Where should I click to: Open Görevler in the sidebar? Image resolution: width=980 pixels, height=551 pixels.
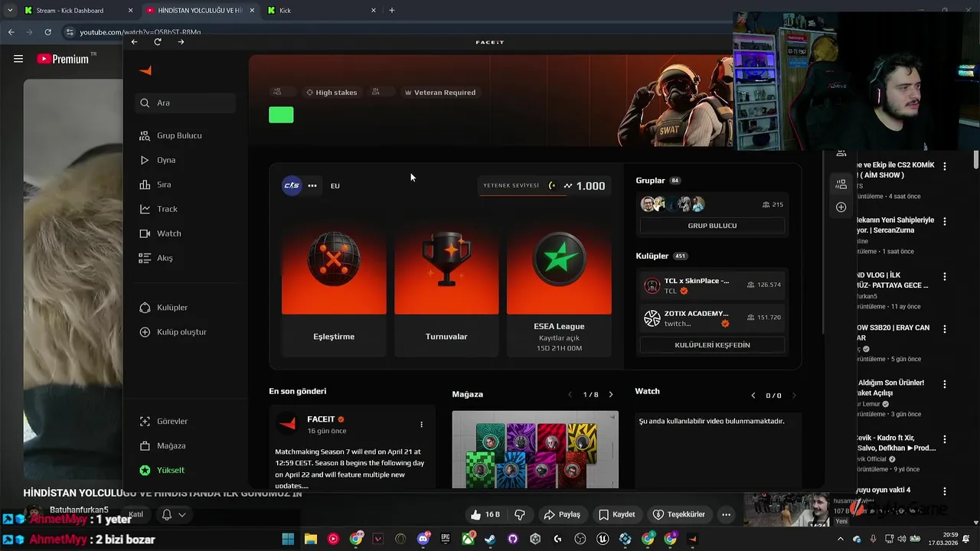(163, 421)
